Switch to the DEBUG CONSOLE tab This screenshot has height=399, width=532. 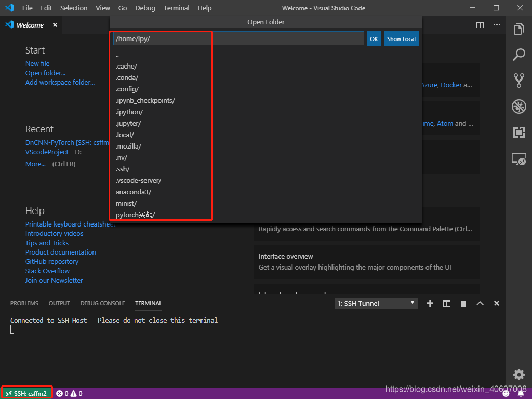click(102, 303)
